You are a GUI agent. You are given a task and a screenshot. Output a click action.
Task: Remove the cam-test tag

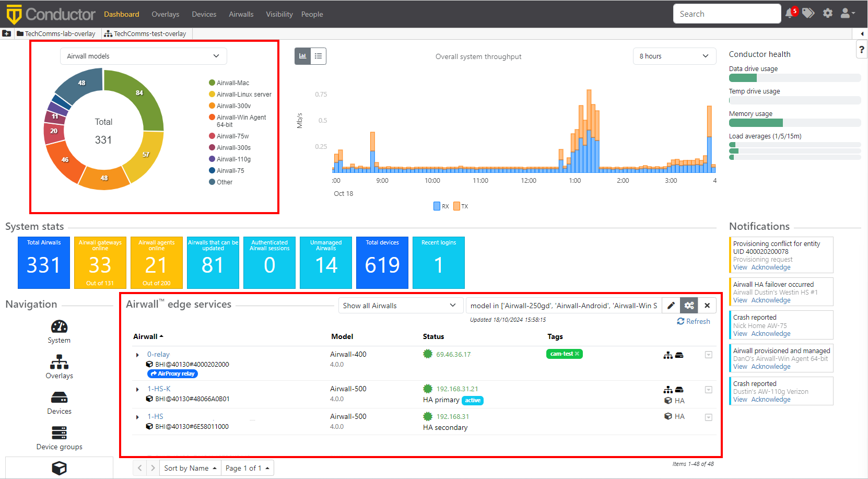[x=577, y=354]
